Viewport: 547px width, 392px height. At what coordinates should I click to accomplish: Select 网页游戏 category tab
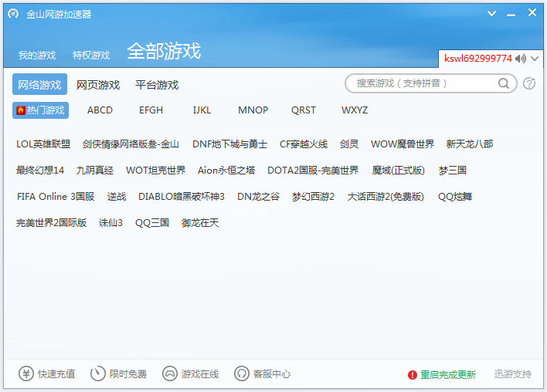(x=98, y=85)
